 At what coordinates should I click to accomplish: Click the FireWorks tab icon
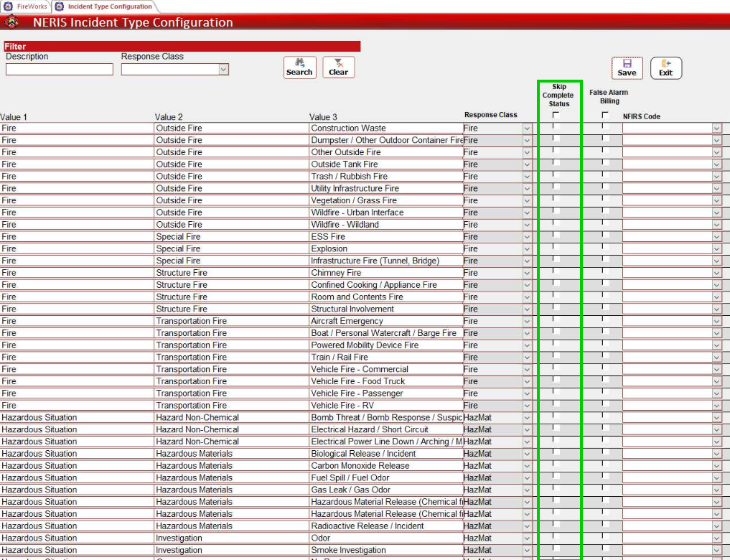9,6
